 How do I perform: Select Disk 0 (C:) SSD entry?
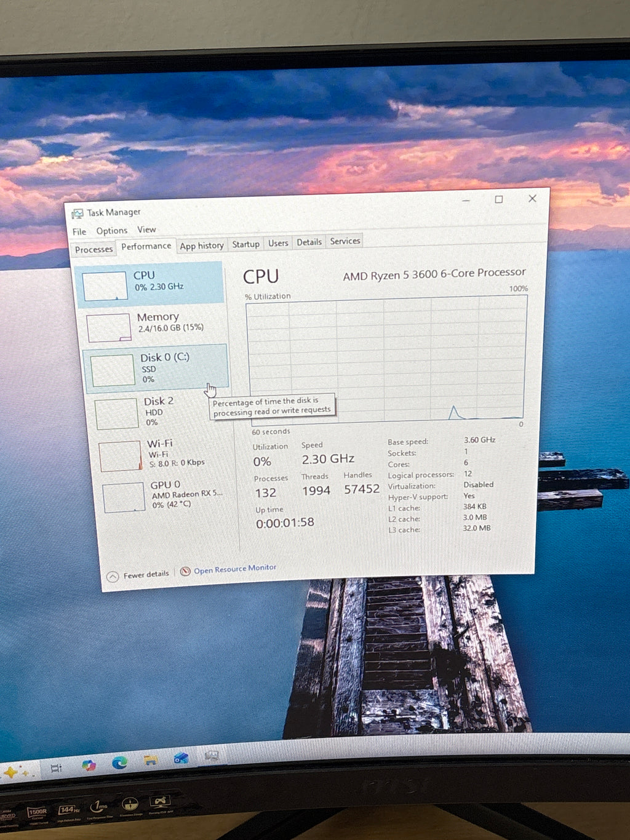coord(156,368)
